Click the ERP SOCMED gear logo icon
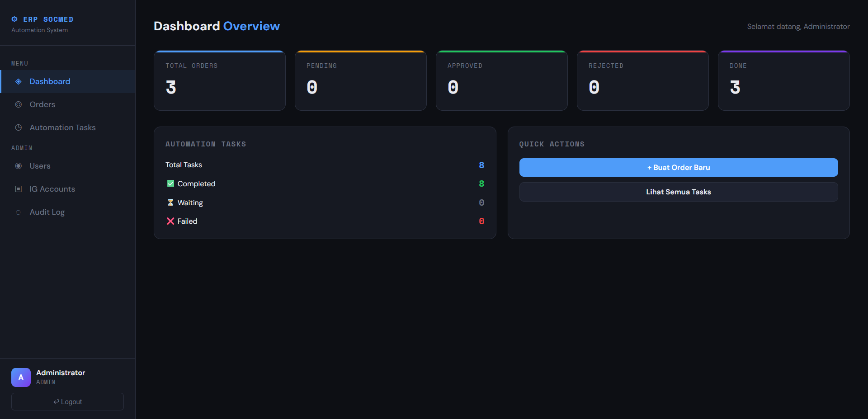The image size is (868, 419). (x=14, y=19)
